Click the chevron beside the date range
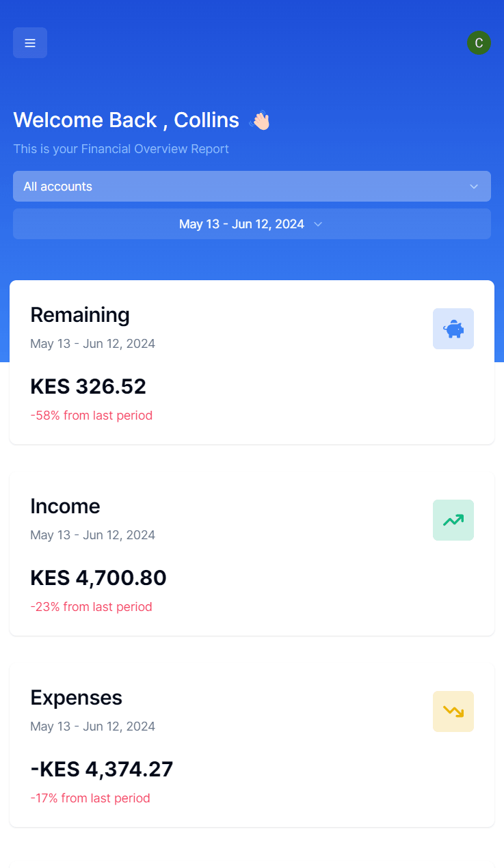 point(318,224)
